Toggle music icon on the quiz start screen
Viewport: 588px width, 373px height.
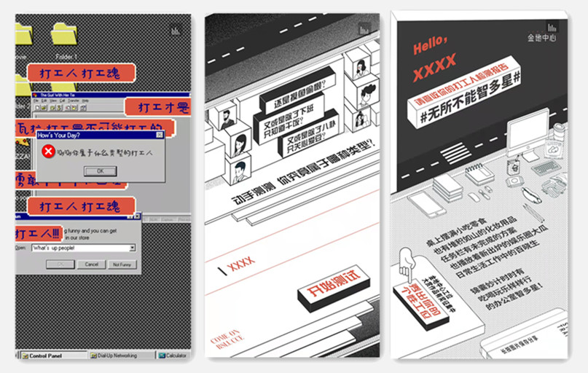364,29
